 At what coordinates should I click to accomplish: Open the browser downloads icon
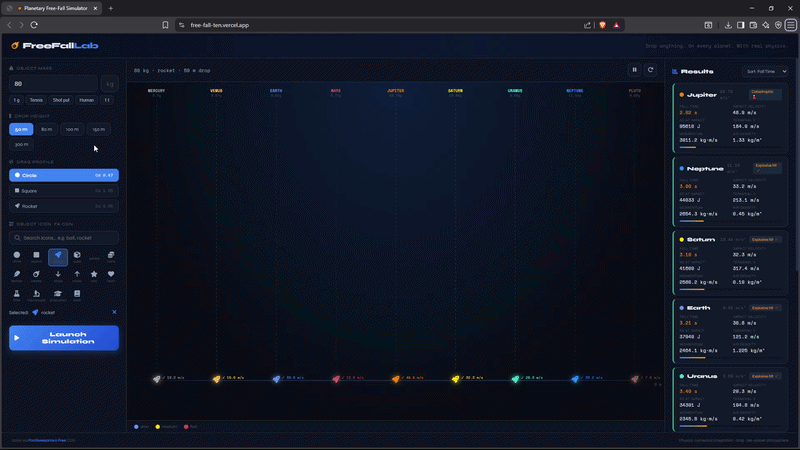point(727,25)
